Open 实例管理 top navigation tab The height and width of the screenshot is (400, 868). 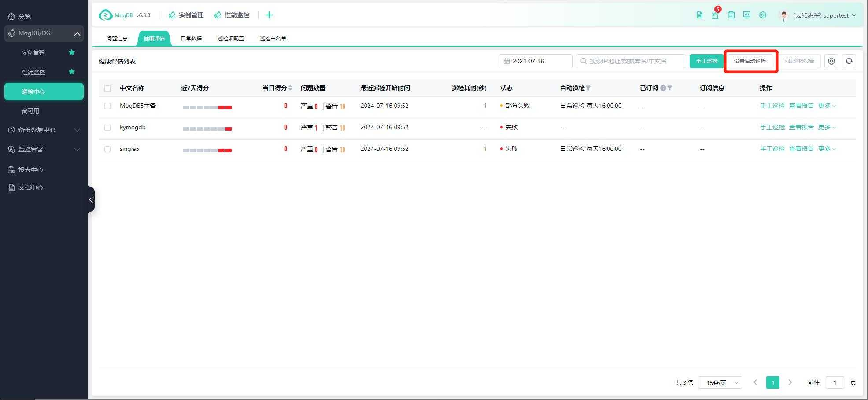coord(186,15)
